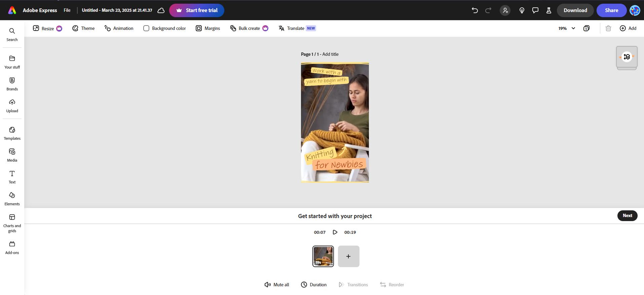
Task: Open the Search panel in sidebar
Action: click(x=12, y=35)
